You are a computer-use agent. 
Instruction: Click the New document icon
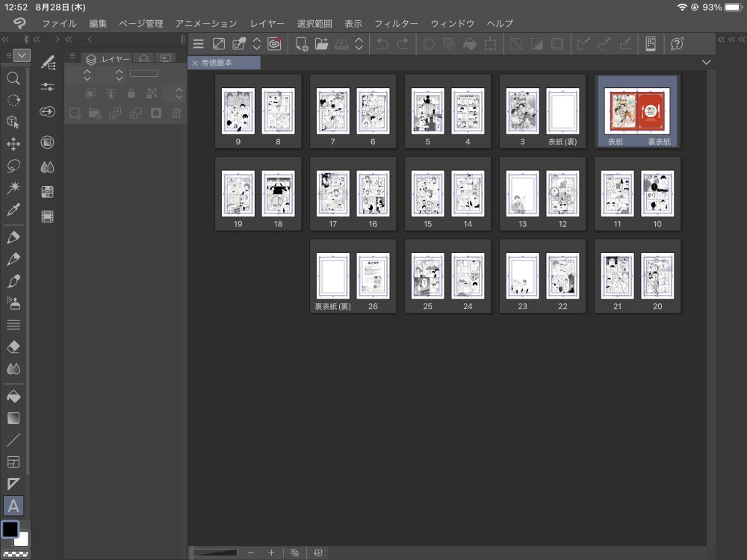pos(301,44)
